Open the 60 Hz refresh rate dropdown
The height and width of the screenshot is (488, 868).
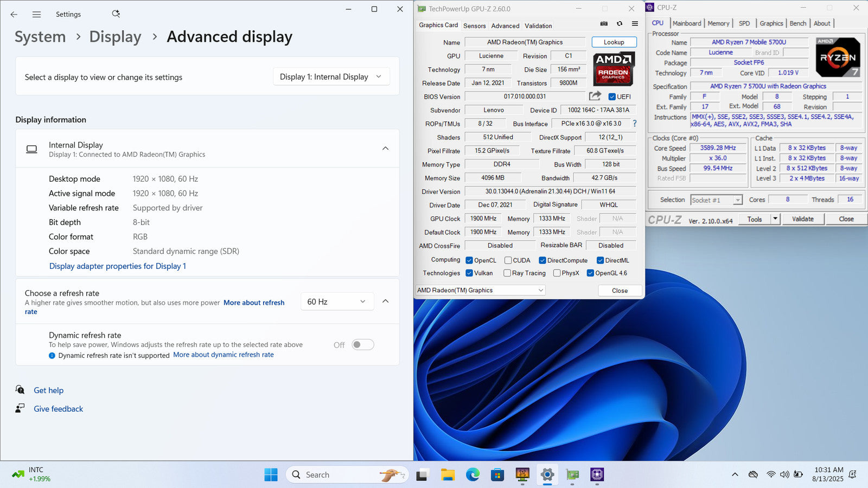pos(337,302)
